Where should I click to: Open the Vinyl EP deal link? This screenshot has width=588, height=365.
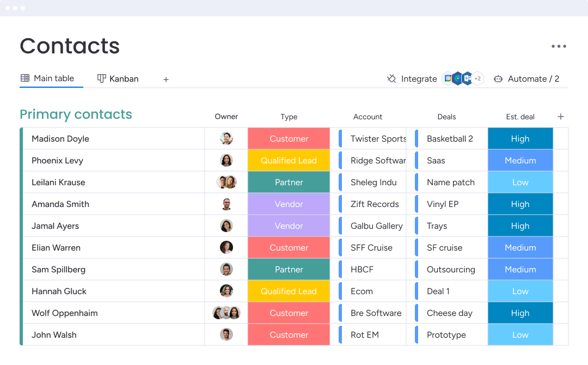point(443,204)
